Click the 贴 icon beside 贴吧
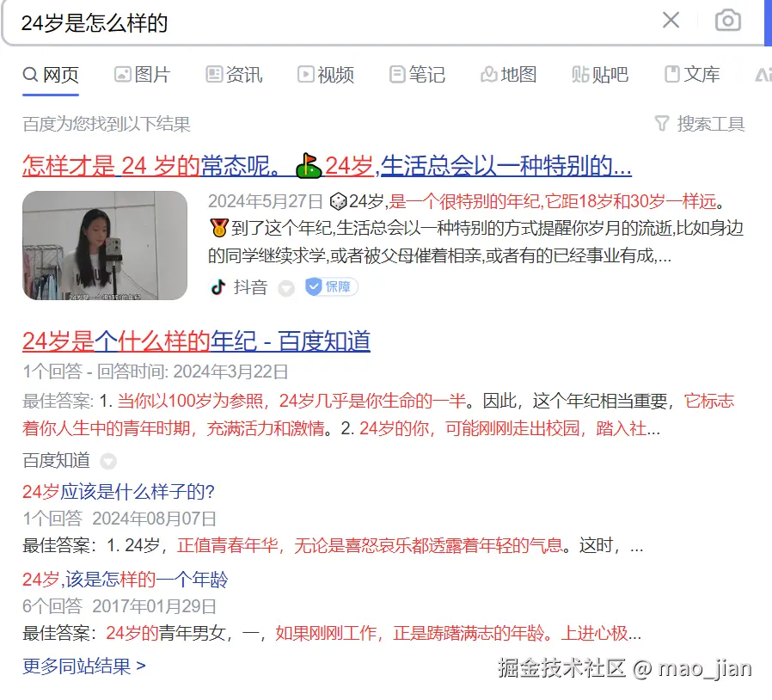The width and height of the screenshot is (772, 700). 580,75
